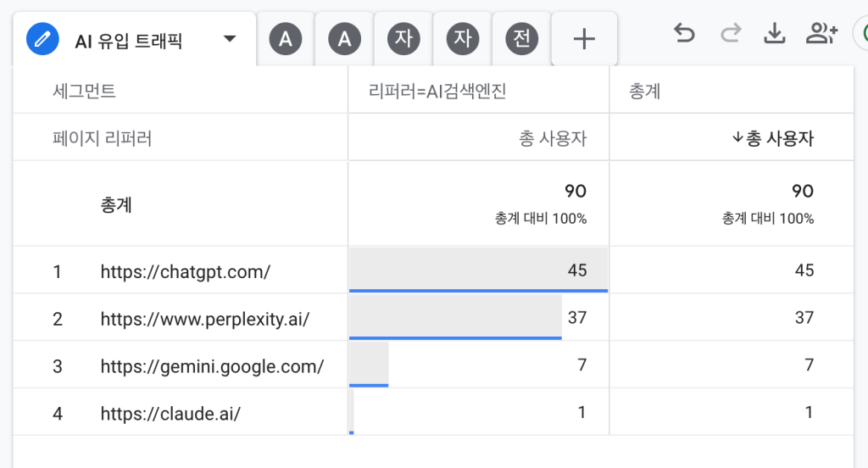Open the second '자' tab
Screen dimensions: 868x468
coord(462,39)
